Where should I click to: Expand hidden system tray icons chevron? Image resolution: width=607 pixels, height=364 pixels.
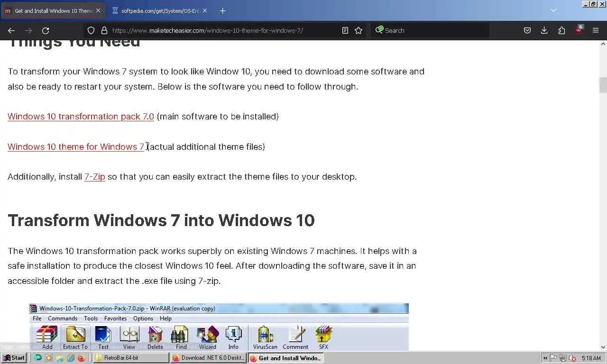click(545, 358)
